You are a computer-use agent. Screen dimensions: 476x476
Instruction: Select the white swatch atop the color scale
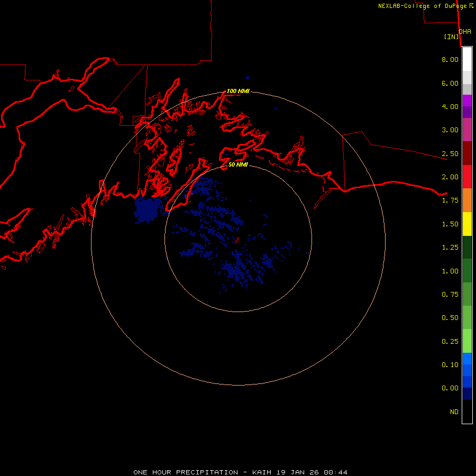point(467,59)
